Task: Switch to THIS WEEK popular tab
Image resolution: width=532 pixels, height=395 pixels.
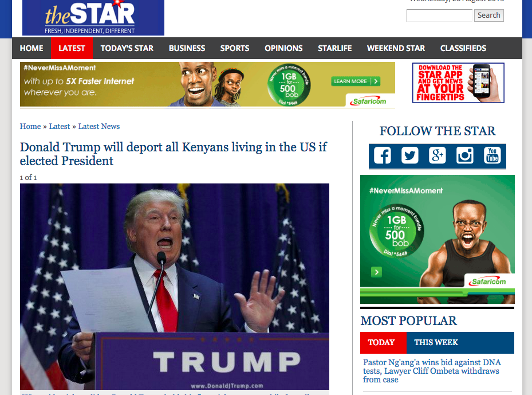Action: pyautogui.click(x=436, y=342)
